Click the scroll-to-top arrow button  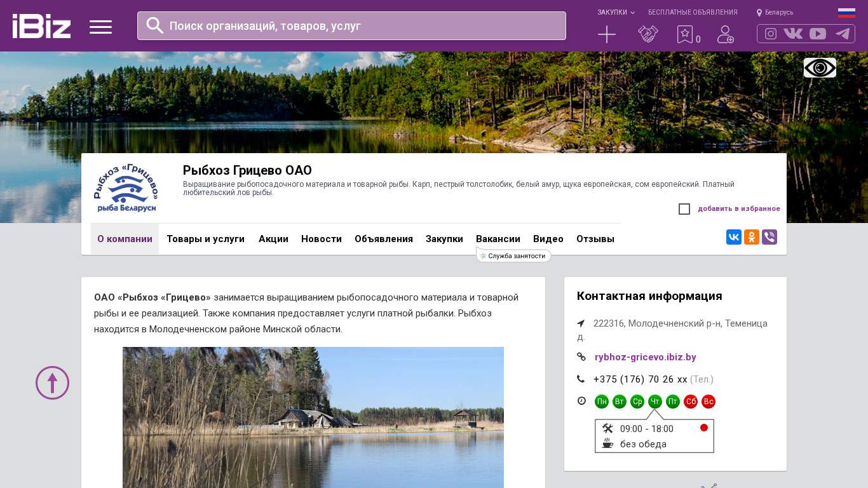(x=52, y=383)
